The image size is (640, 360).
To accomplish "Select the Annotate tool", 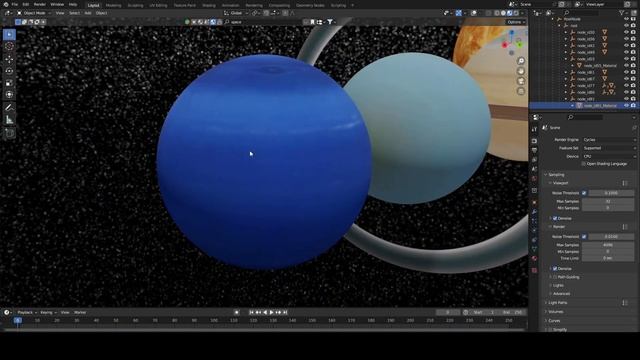I will pyautogui.click(x=9, y=108).
